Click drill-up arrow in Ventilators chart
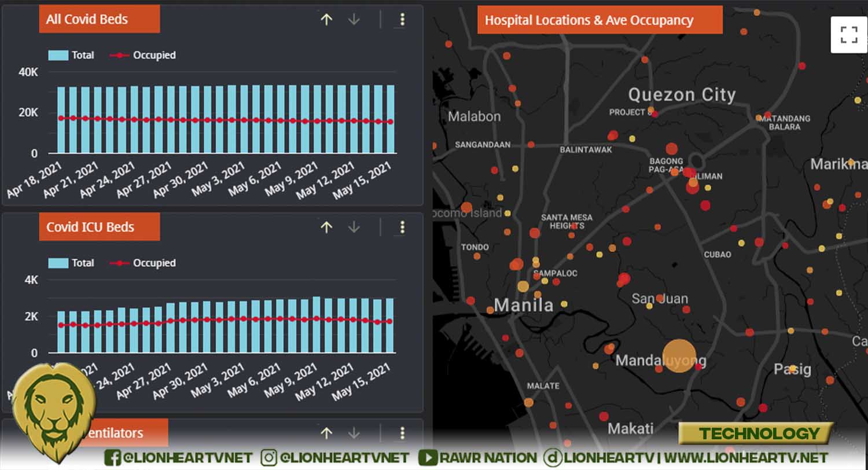 tap(326, 433)
